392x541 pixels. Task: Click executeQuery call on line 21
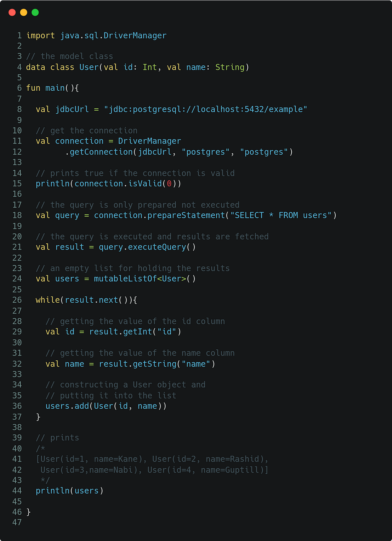point(157,247)
